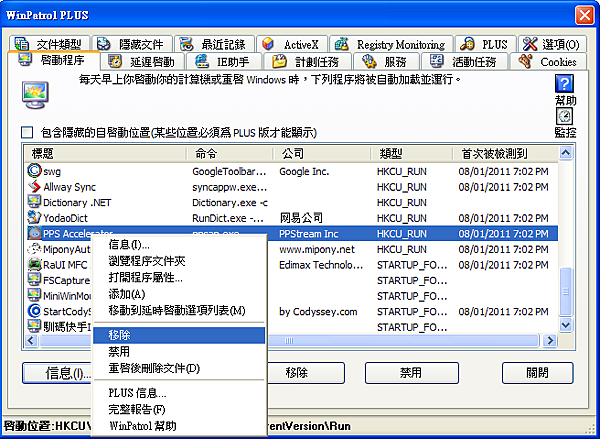600x439 pixels.
Task: Choose 禁用 in the context menu
Action: pyautogui.click(x=179, y=351)
